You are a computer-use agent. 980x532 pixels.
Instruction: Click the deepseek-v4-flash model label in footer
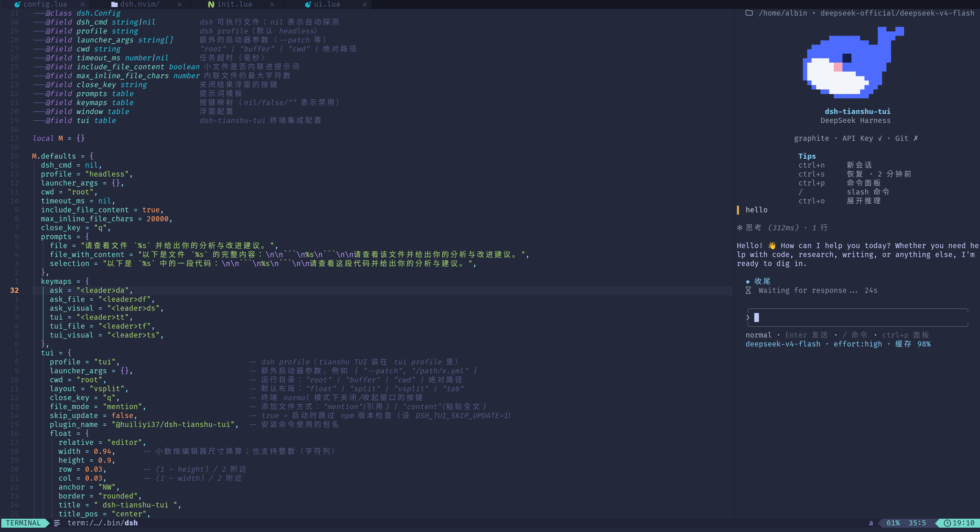783,344
